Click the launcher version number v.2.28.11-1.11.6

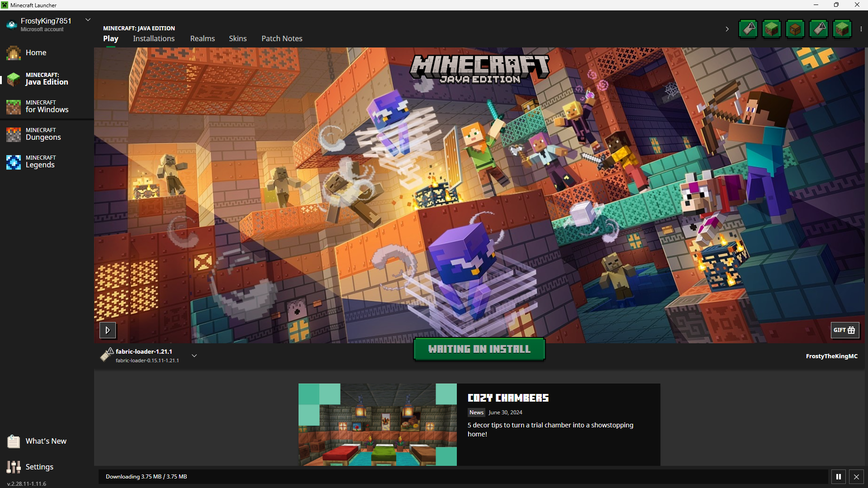[27, 483]
